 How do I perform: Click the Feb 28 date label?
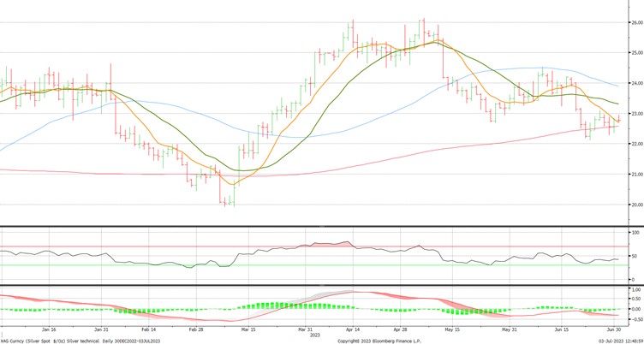tap(196, 329)
